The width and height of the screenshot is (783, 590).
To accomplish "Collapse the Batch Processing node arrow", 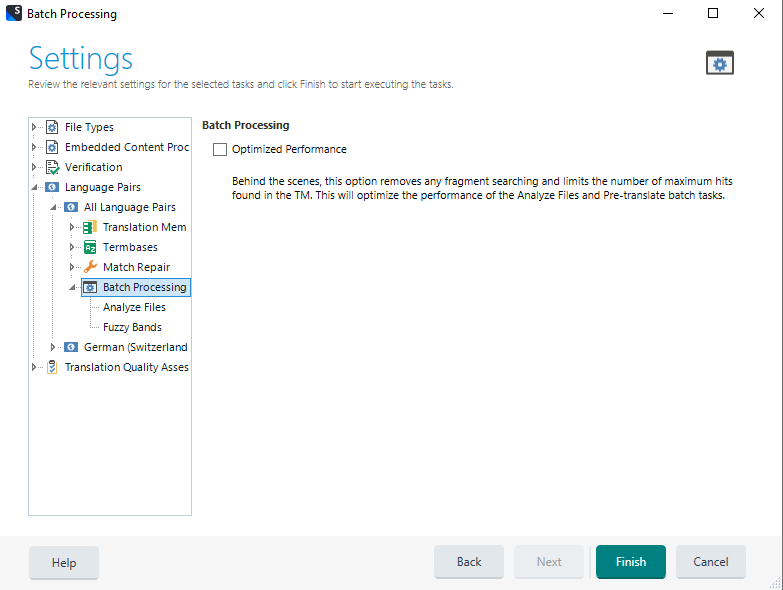I will 72,288.
